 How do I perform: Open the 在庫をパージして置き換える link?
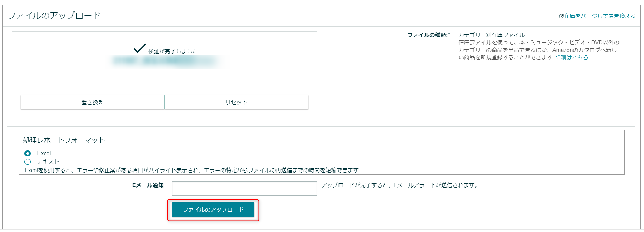click(x=600, y=16)
